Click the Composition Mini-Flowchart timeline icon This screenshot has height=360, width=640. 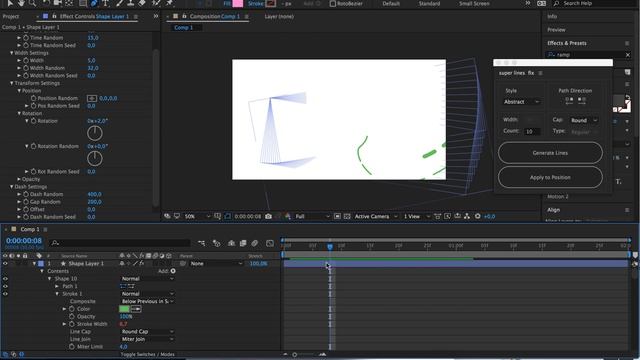click(x=202, y=243)
